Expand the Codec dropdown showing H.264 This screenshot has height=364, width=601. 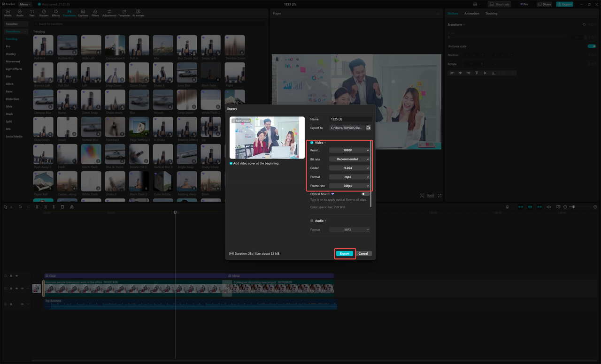[x=349, y=167]
